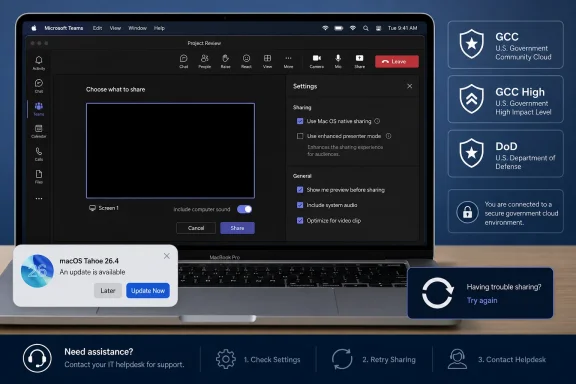The image size is (576, 384).
Task: Toggle the Camera in meeting toolbar
Action: 317,61
